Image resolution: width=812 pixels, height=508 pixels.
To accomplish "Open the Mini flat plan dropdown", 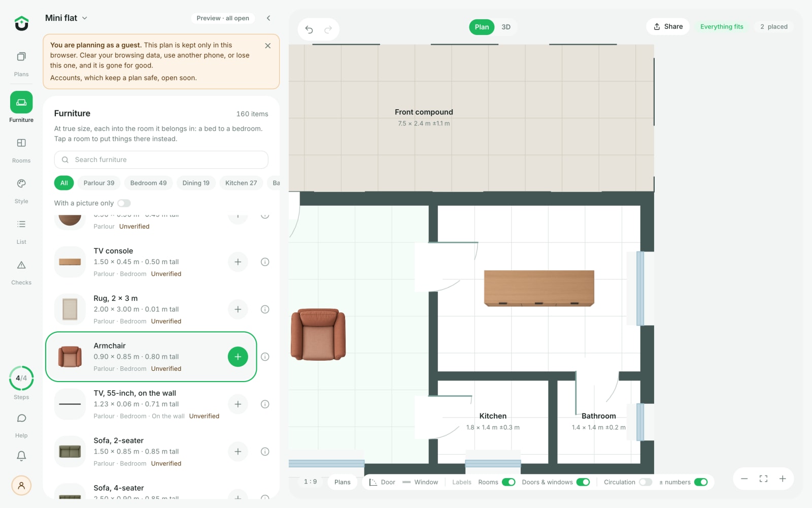I will coord(66,18).
